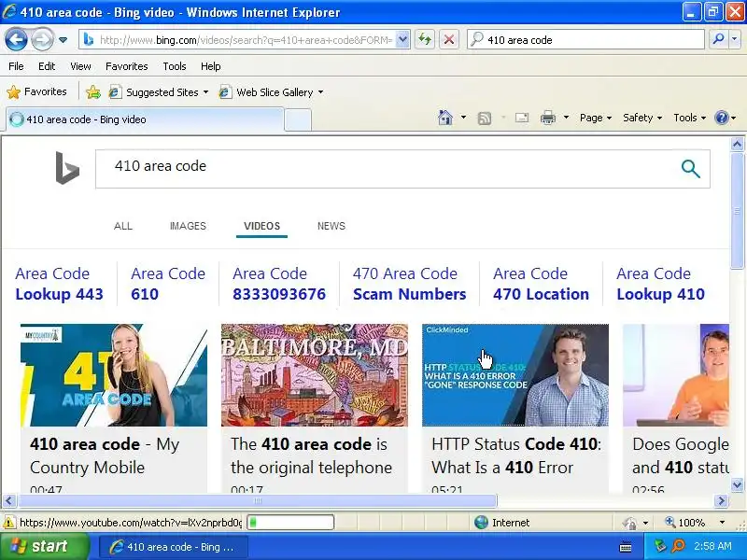Expand the Home button dropdown arrow
The height and width of the screenshot is (560, 747).
pyautogui.click(x=463, y=118)
